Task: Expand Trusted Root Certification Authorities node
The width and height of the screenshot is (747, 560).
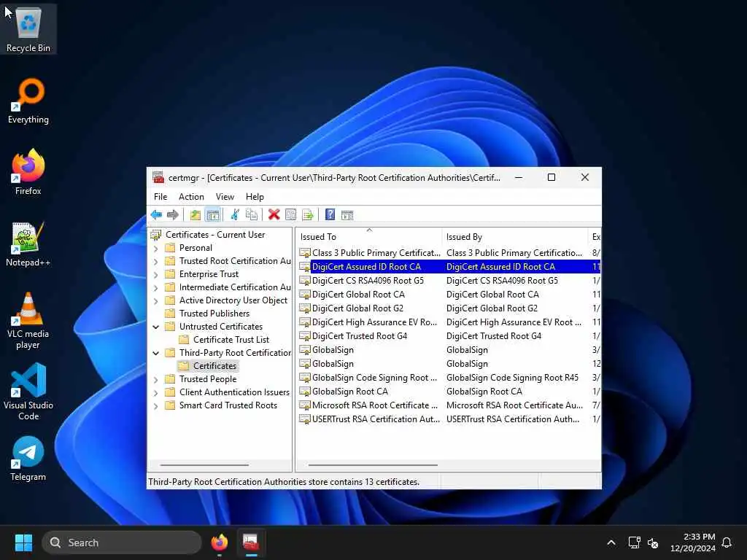Action: click(x=156, y=262)
